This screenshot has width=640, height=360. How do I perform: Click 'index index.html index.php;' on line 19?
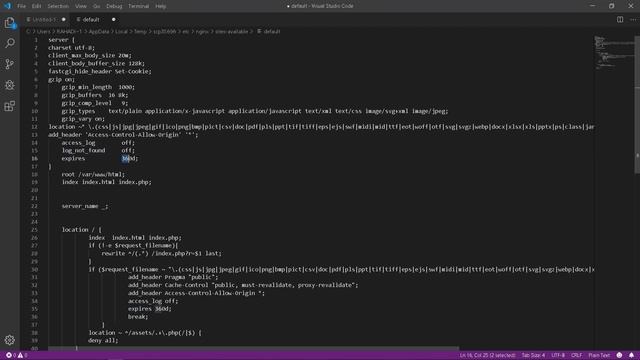click(107, 182)
